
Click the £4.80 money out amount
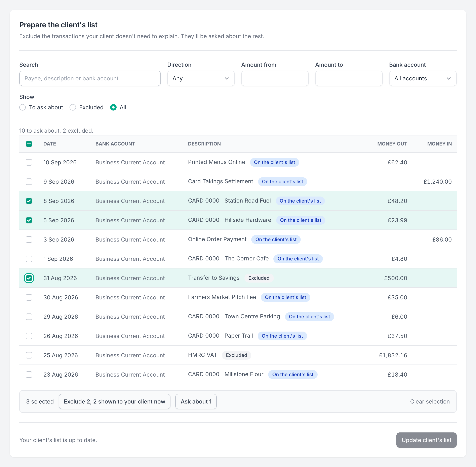click(399, 259)
